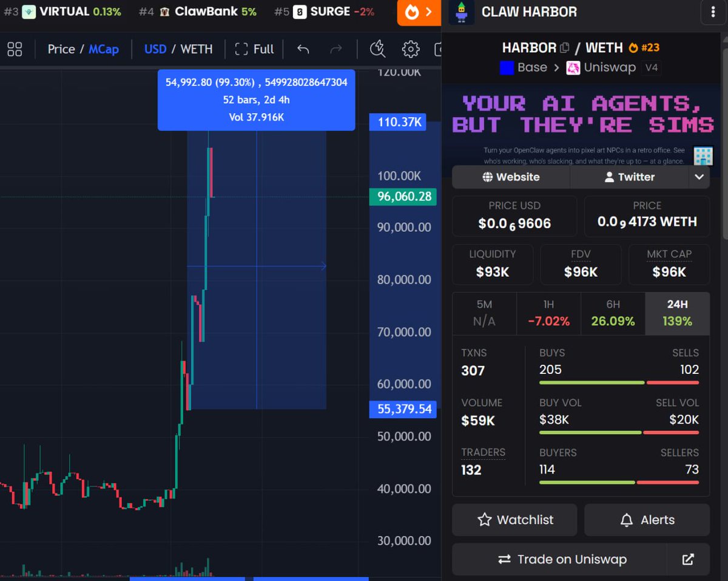
Task: Click the TRADERS 132 value
Action: [471, 469]
